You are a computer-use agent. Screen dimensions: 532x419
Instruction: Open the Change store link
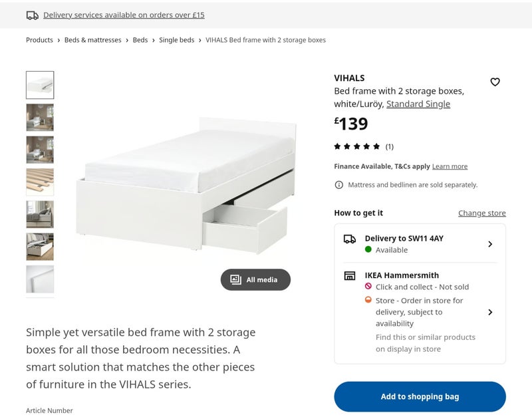481,213
